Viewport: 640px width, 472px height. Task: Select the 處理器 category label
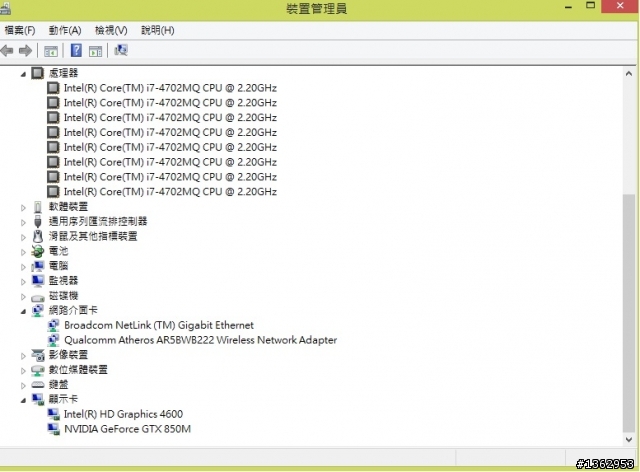click(63, 73)
